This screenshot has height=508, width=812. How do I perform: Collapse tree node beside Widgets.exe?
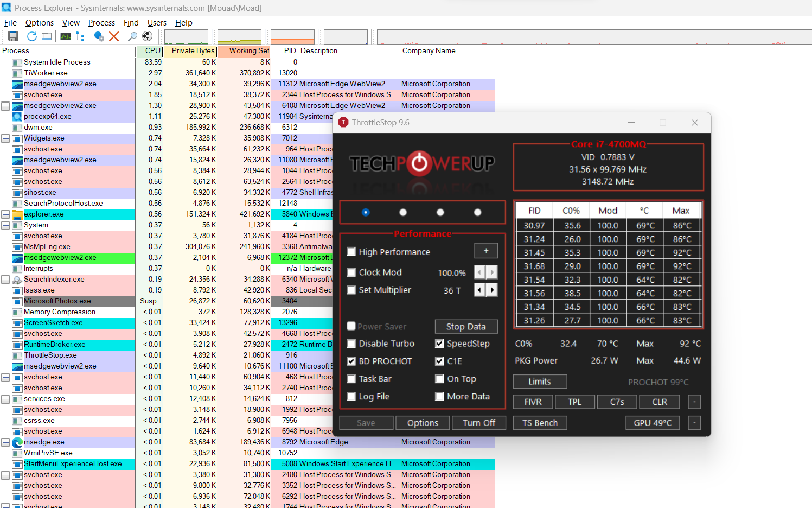5,138
